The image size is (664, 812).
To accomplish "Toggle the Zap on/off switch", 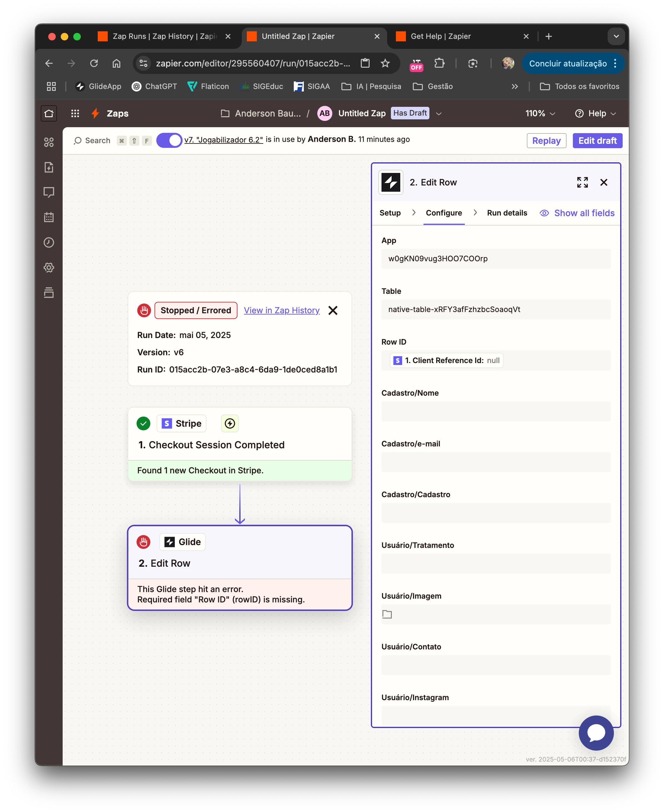I will pos(169,140).
